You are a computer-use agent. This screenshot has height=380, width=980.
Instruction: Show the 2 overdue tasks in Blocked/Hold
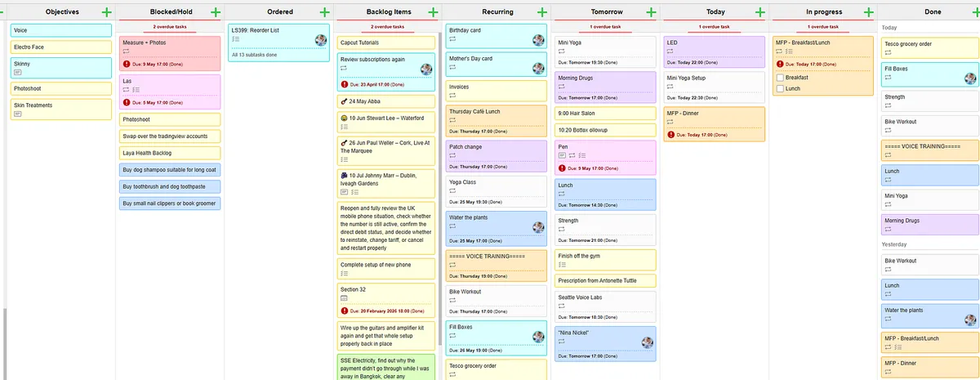tap(171, 26)
